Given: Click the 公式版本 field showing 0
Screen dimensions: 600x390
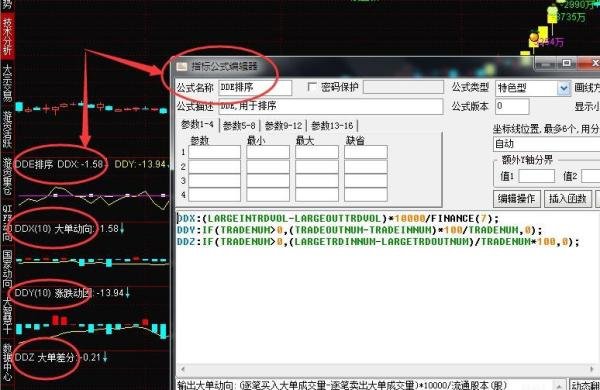Looking at the screenshot, I should [x=512, y=106].
